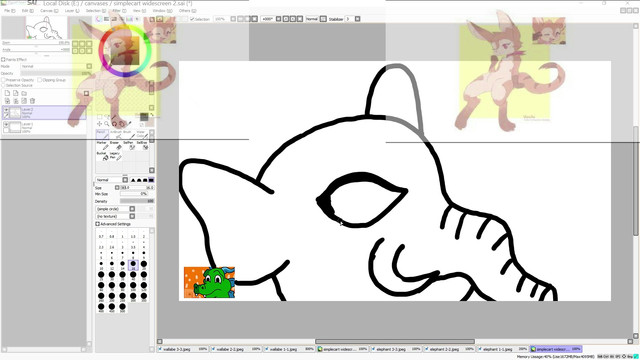Viewport: 640px width, 360px height.
Task: Open the brush blend mode Normal dropdown
Action: click(x=112, y=180)
